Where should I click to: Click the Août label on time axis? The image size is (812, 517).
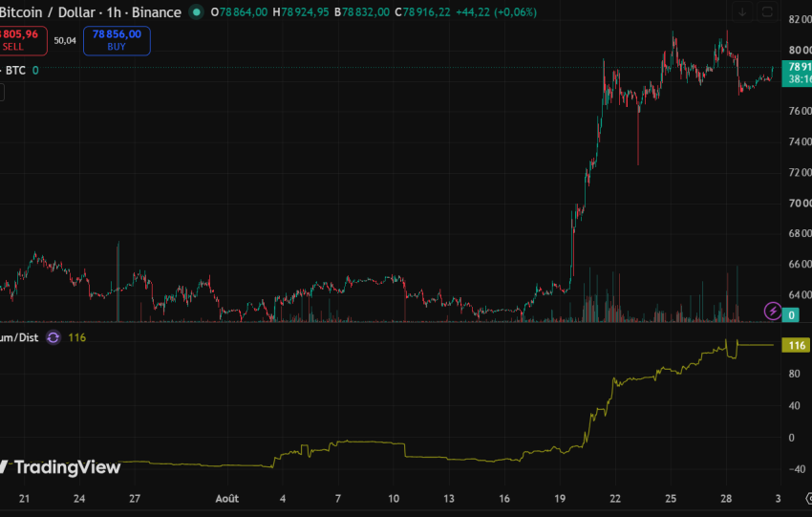(x=226, y=498)
